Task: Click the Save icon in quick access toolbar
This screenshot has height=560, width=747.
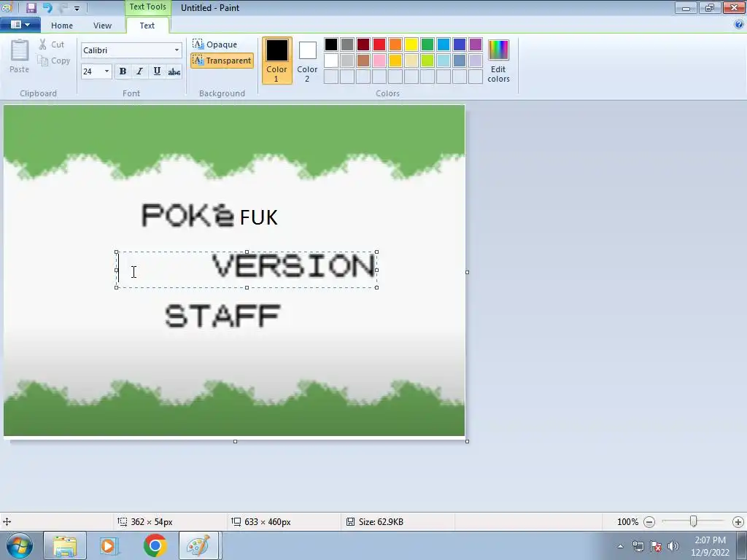Action: coord(31,7)
